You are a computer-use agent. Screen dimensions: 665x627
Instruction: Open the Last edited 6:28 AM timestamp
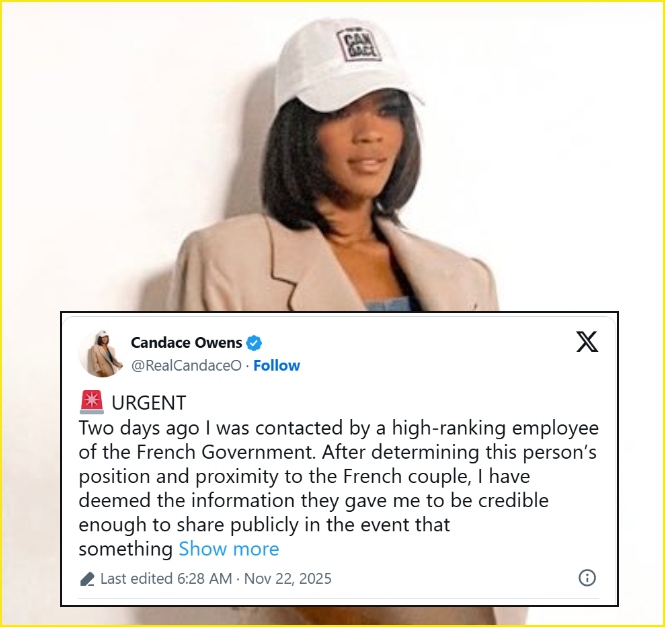(166, 579)
